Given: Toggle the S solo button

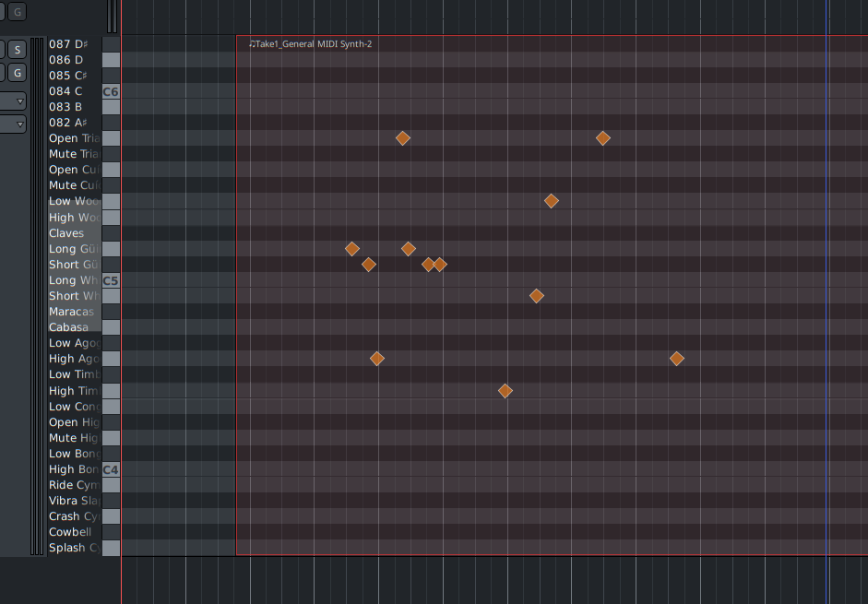Looking at the screenshot, I should click(18, 50).
